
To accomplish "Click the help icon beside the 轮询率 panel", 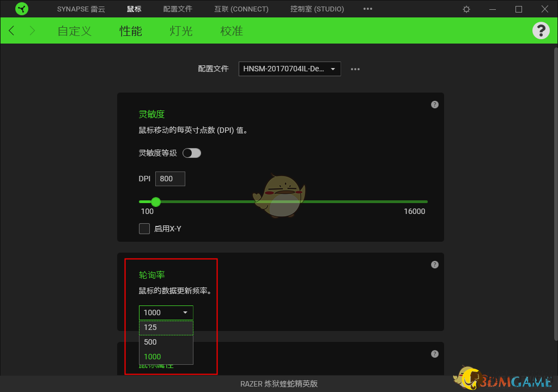I will (434, 264).
